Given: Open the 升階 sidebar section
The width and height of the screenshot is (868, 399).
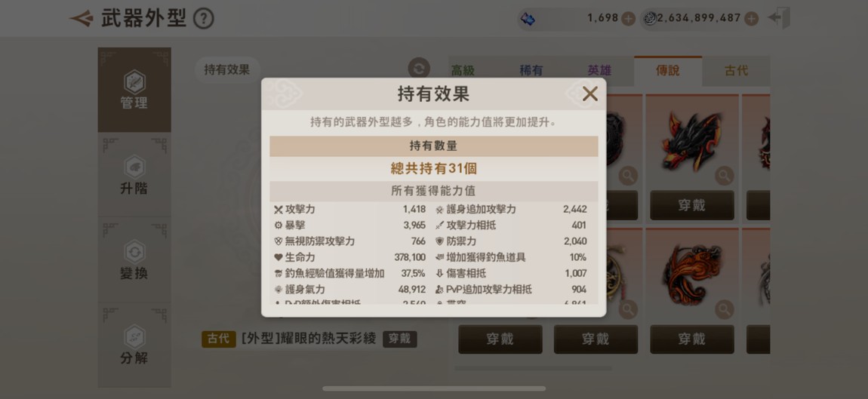Looking at the screenshot, I should coord(134,175).
